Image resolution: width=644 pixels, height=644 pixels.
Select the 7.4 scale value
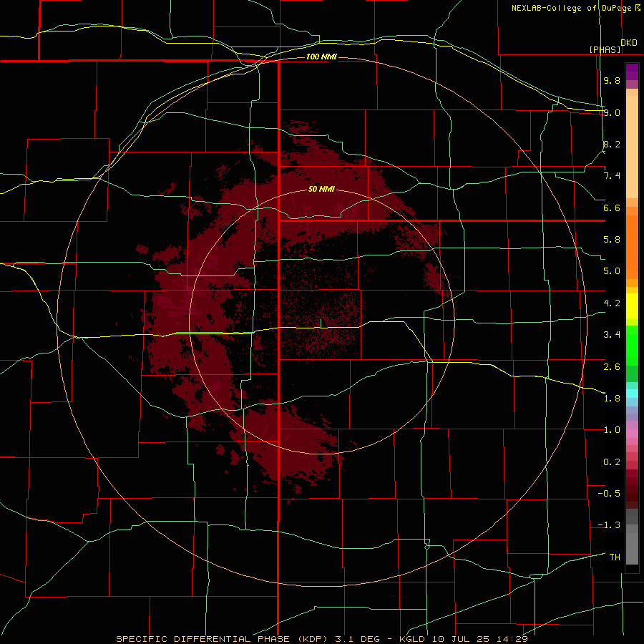(612, 176)
